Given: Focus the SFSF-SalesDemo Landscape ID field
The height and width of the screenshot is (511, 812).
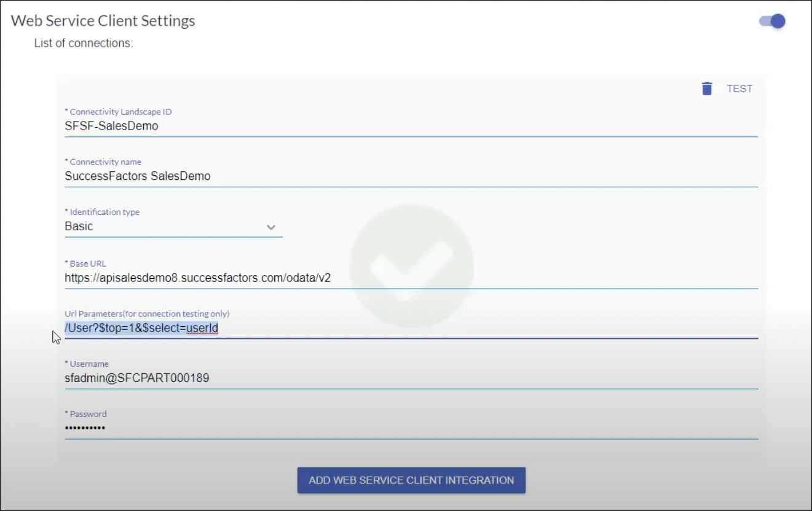Looking at the screenshot, I should 411,126.
